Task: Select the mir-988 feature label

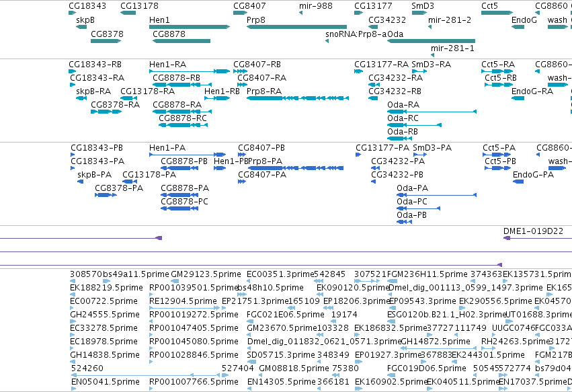Action: tap(315, 6)
